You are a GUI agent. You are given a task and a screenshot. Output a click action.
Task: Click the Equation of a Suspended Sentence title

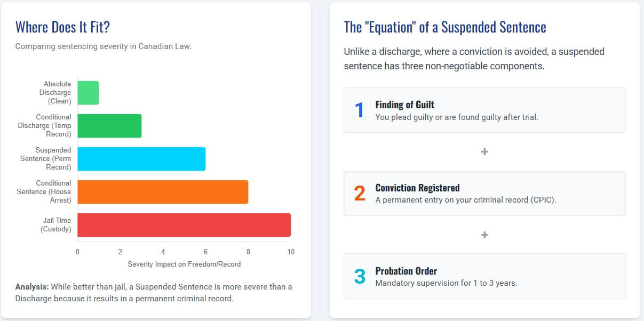coord(445,27)
